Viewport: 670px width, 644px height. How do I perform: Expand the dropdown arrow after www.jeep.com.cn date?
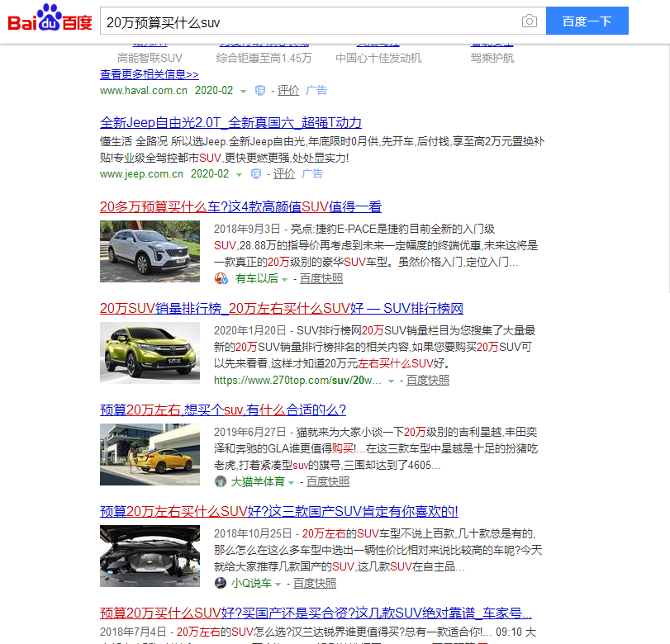[240, 175]
